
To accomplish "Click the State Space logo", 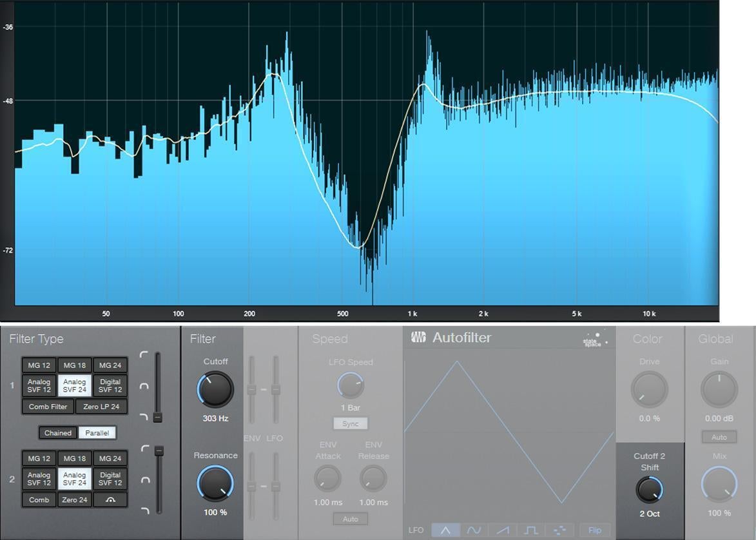I will (x=595, y=340).
